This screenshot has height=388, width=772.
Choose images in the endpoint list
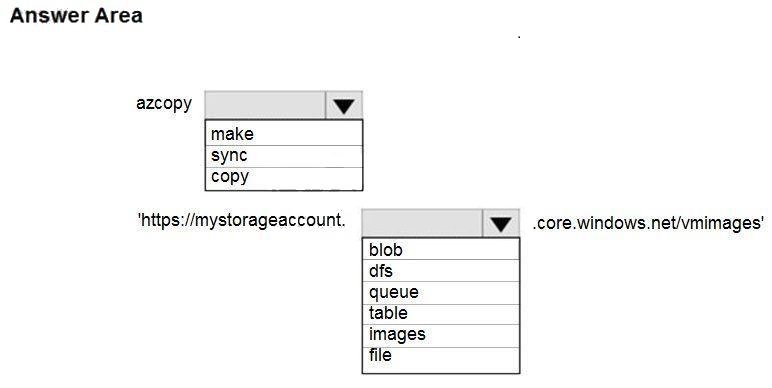point(441,335)
